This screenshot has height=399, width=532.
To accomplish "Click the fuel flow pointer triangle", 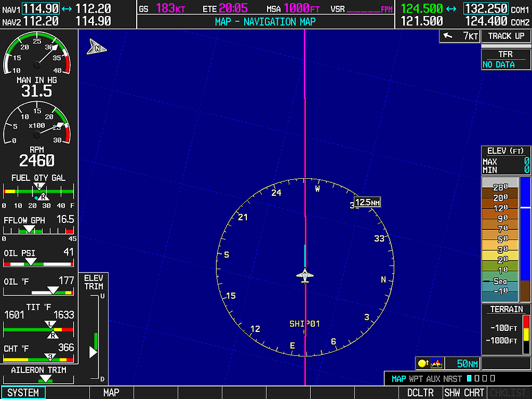I will click(29, 229).
